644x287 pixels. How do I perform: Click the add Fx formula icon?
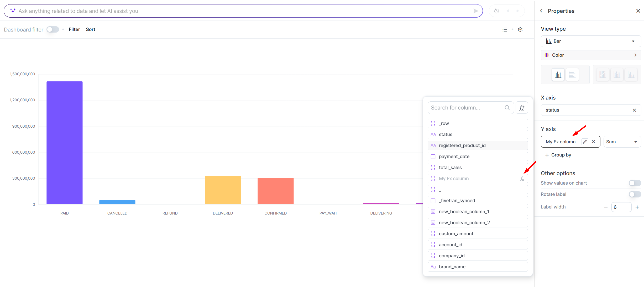pos(522,108)
